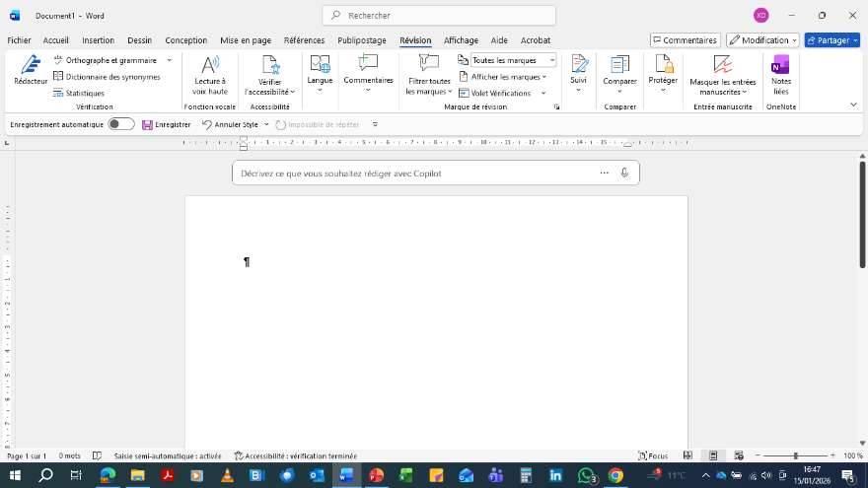The height and width of the screenshot is (488, 868).
Task: Open the Mise en page tab
Action: coord(246,40)
